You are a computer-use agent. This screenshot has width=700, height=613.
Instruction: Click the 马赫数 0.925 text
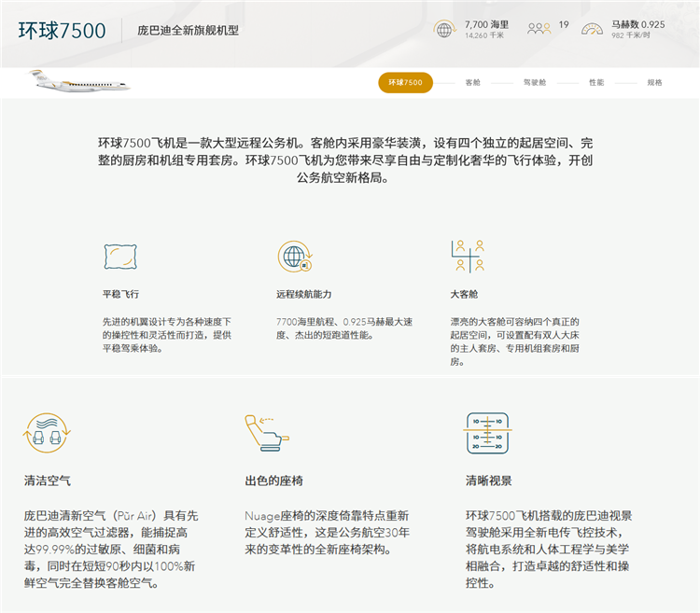coord(638,24)
